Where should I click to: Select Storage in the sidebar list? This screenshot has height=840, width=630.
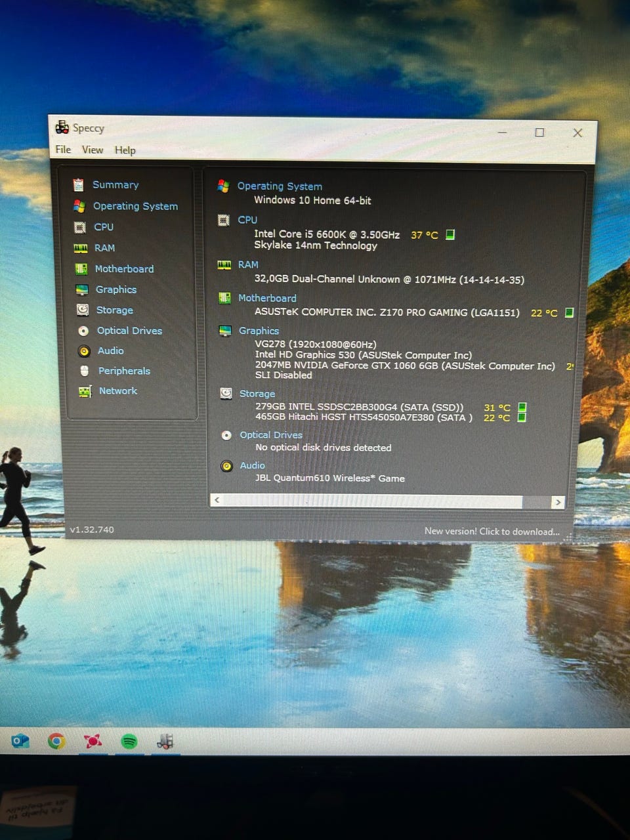click(x=115, y=310)
